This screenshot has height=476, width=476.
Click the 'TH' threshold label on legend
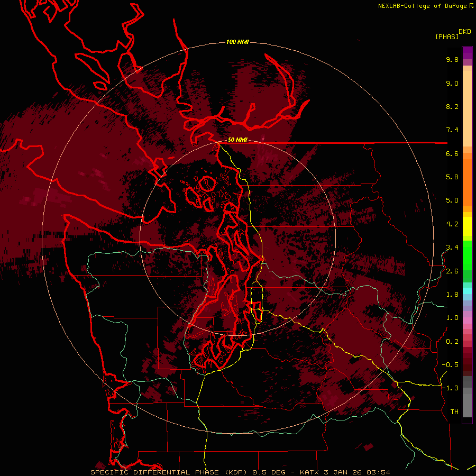(454, 412)
